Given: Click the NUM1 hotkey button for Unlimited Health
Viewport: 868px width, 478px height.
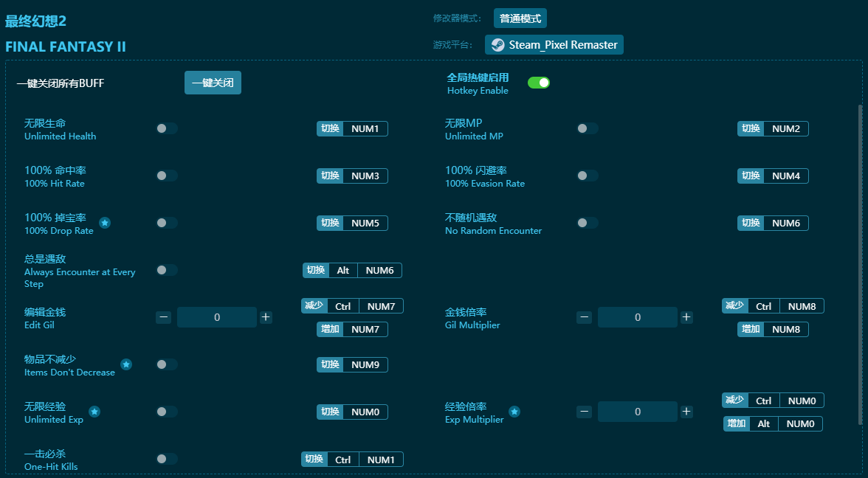Looking at the screenshot, I should [x=365, y=129].
